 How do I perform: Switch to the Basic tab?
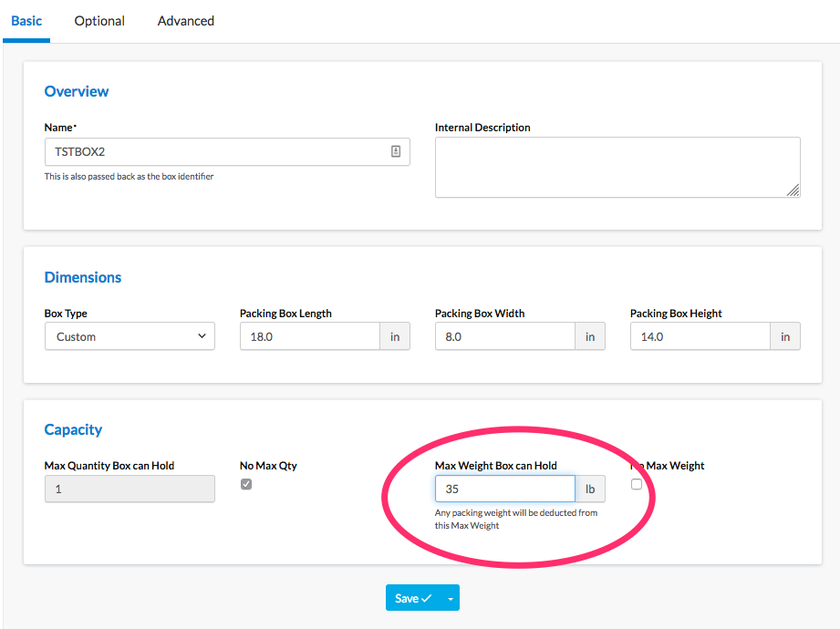tap(26, 21)
